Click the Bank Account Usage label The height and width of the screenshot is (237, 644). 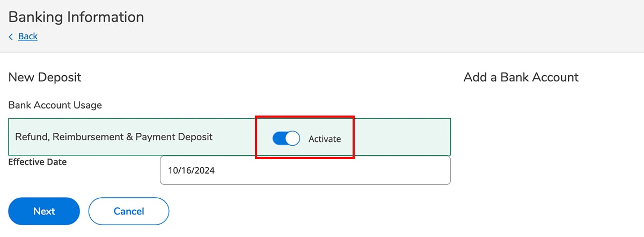click(55, 105)
